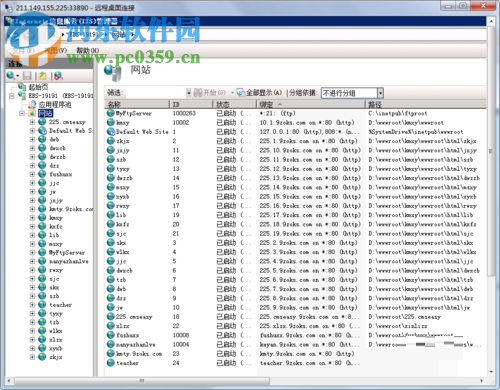Click the save disk icon in Connections toolbar

27,76
